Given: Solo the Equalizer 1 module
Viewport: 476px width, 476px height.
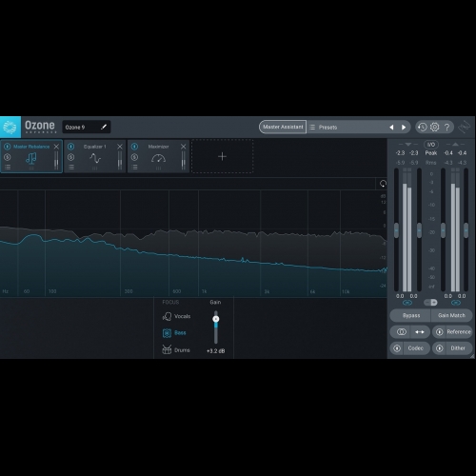Looking at the screenshot, I should point(71,157).
